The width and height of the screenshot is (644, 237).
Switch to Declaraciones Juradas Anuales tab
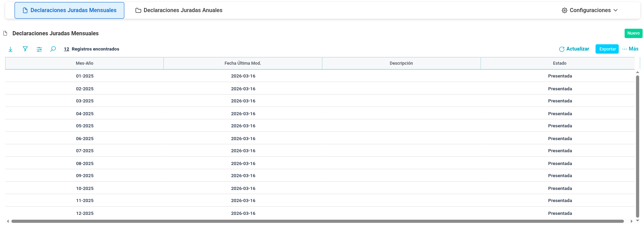pos(179,10)
